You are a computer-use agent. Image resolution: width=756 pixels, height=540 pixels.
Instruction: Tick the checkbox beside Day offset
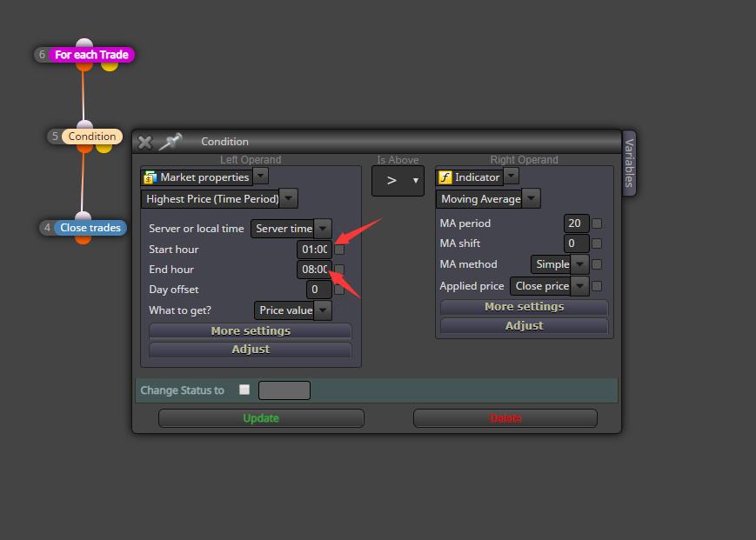(x=339, y=290)
